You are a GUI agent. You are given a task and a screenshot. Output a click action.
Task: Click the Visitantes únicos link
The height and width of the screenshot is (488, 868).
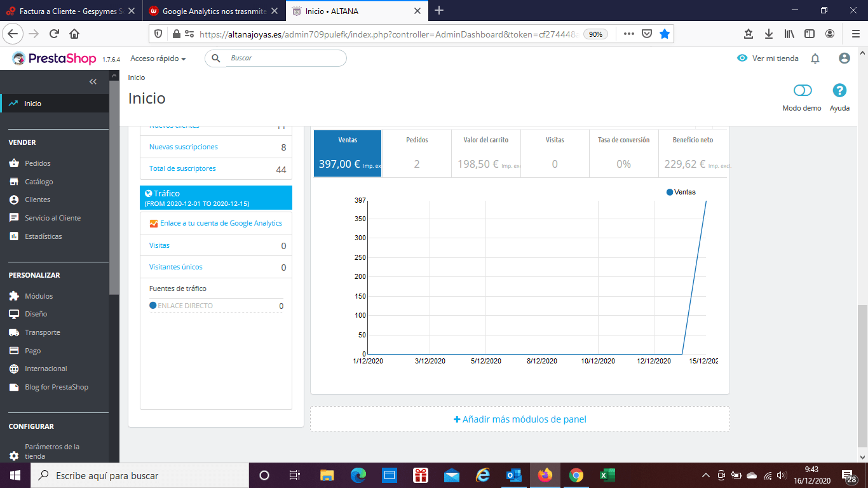click(176, 267)
